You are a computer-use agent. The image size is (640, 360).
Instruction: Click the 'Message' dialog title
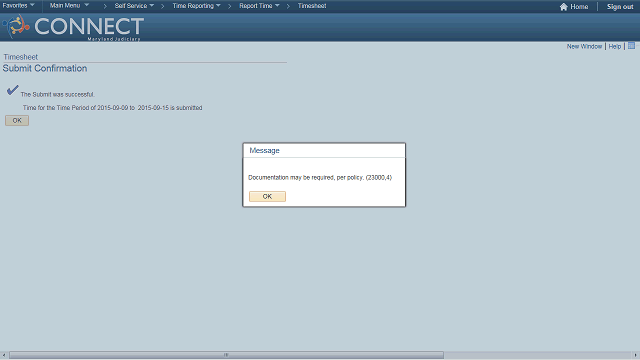coord(264,151)
